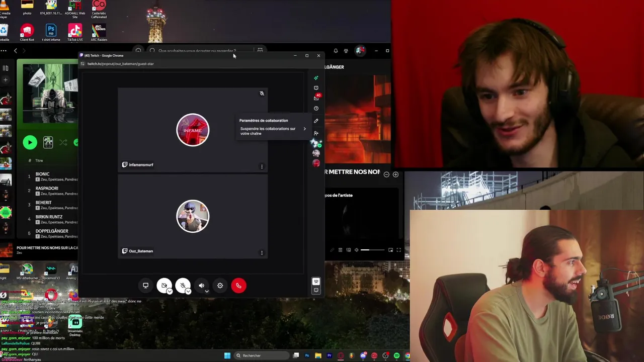The height and width of the screenshot is (362, 644).
Task: Go back with Spotify back arrow
Action: [16, 51]
